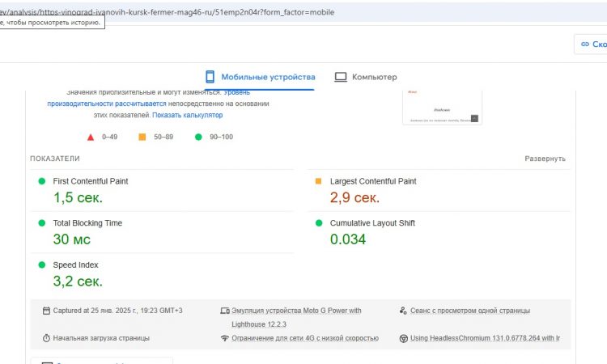Image resolution: width=607 pixels, height=364 pixels.
Task: Click the stopwatch icon beside Начальная загрузка
Action: pos(46,338)
